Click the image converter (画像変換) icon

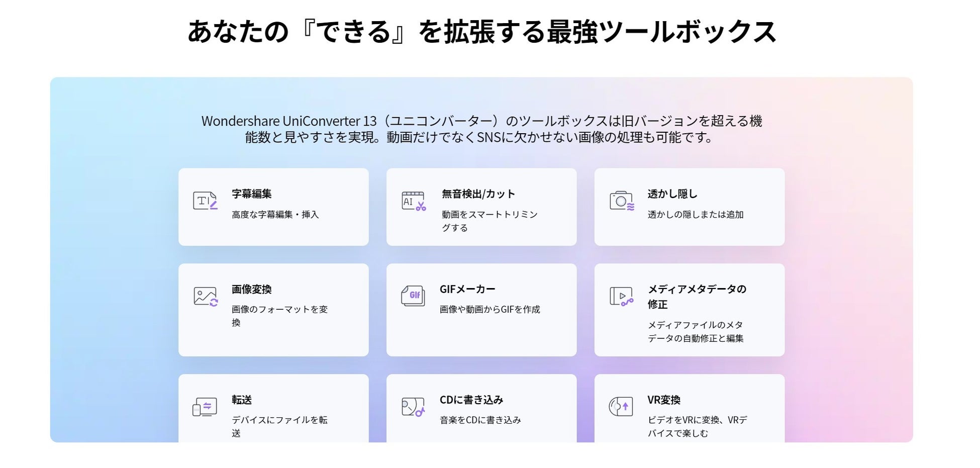click(206, 297)
